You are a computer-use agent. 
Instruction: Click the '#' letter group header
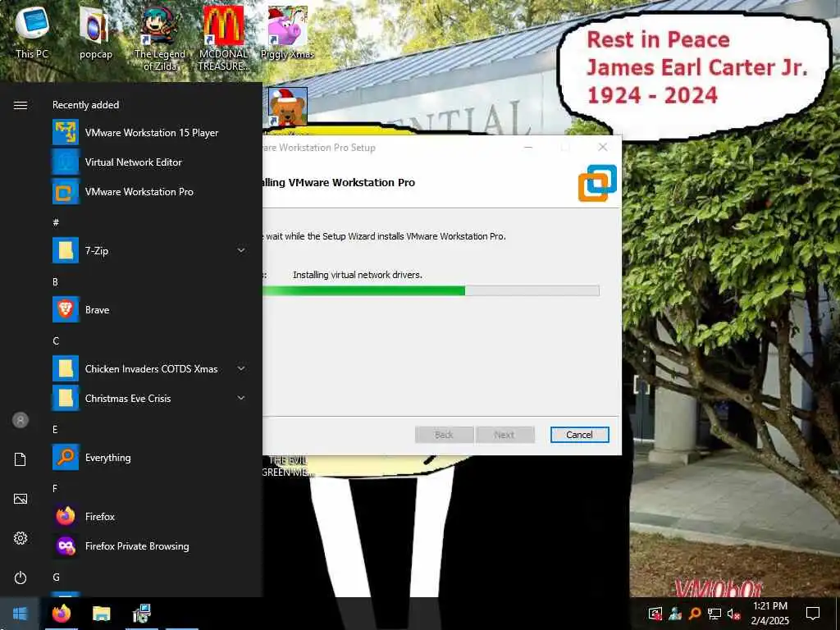click(x=56, y=221)
